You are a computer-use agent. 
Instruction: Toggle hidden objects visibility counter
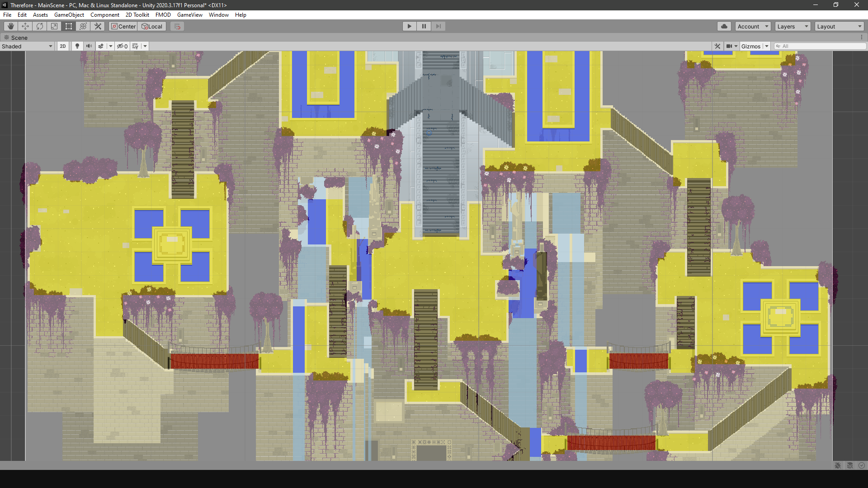pyautogui.click(x=122, y=46)
